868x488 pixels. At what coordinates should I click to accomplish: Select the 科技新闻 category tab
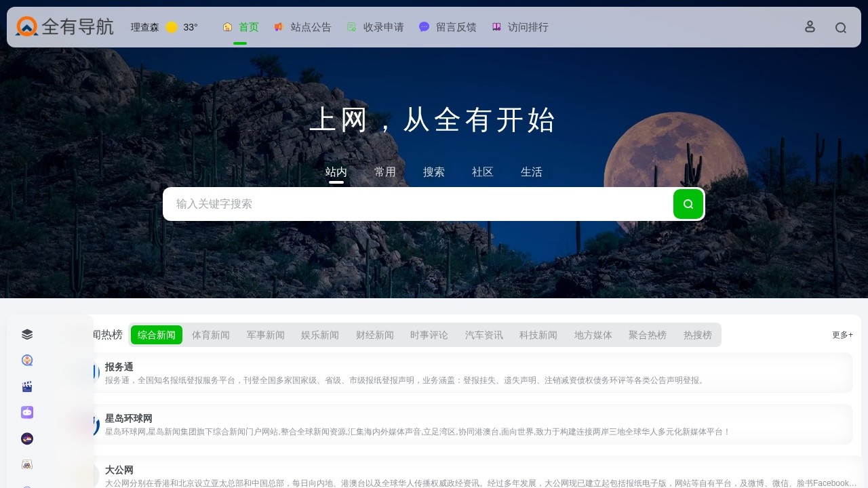[x=538, y=335]
